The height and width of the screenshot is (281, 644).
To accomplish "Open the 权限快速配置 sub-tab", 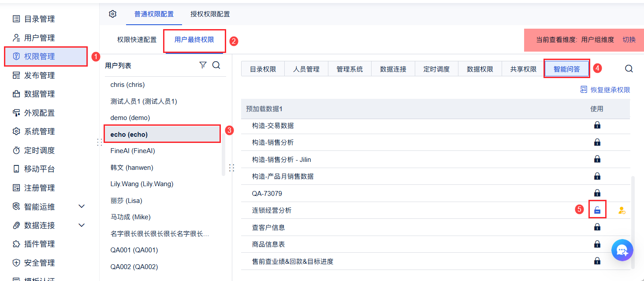I will pyautogui.click(x=137, y=40).
